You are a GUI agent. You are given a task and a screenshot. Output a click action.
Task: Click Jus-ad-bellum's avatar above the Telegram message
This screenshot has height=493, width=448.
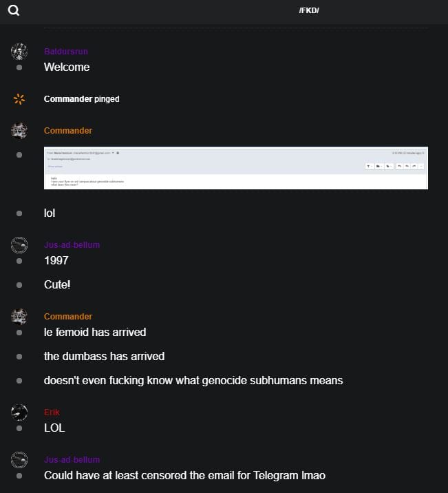[x=19, y=460]
